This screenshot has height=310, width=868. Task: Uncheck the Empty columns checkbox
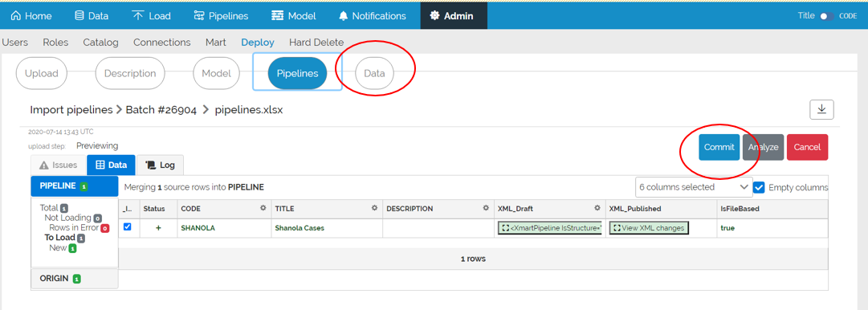coord(759,187)
